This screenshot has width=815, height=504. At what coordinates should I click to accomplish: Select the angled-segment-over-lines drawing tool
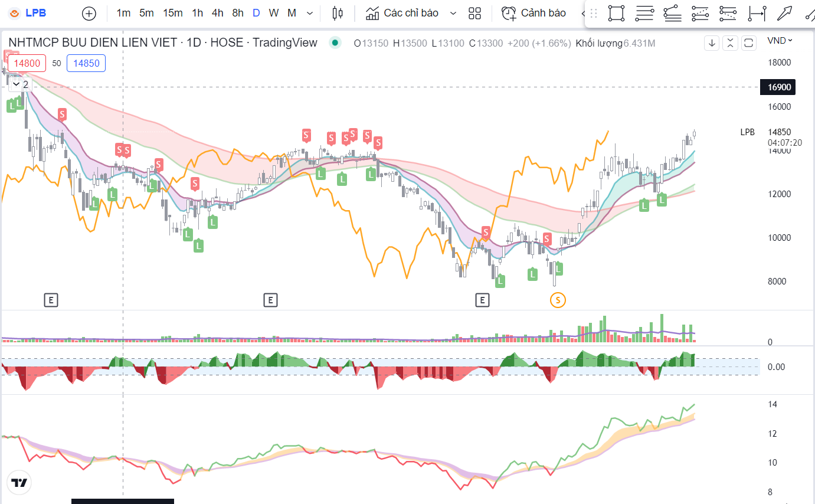click(x=672, y=13)
